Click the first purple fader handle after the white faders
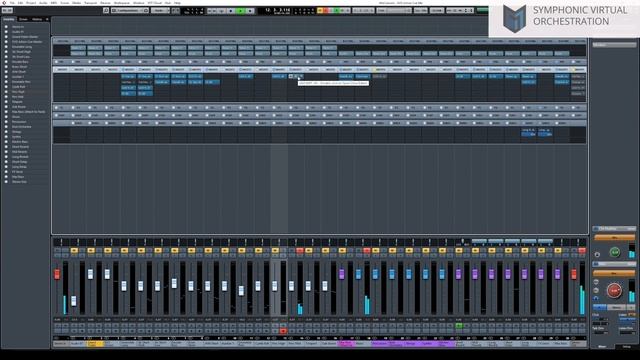The image size is (640, 360). [342, 274]
